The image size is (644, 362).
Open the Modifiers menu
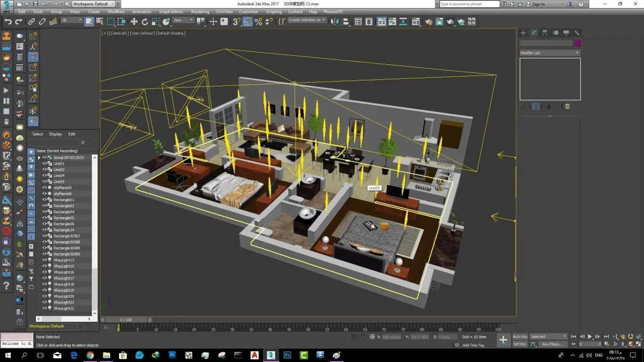[116, 11]
